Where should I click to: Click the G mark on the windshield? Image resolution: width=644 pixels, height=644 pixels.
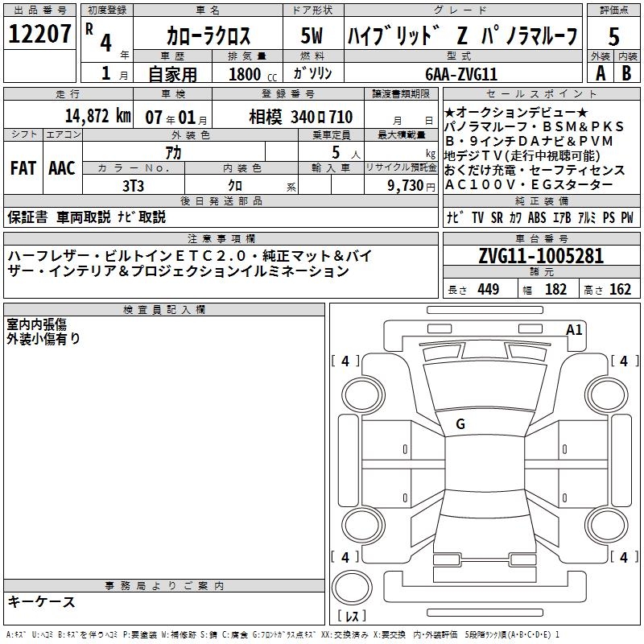click(x=460, y=423)
